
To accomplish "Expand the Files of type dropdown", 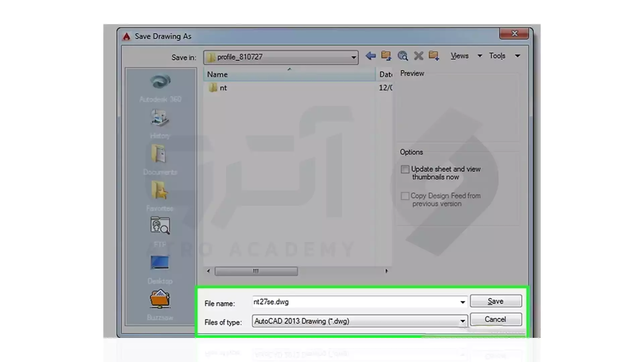I will pos(463,321).
